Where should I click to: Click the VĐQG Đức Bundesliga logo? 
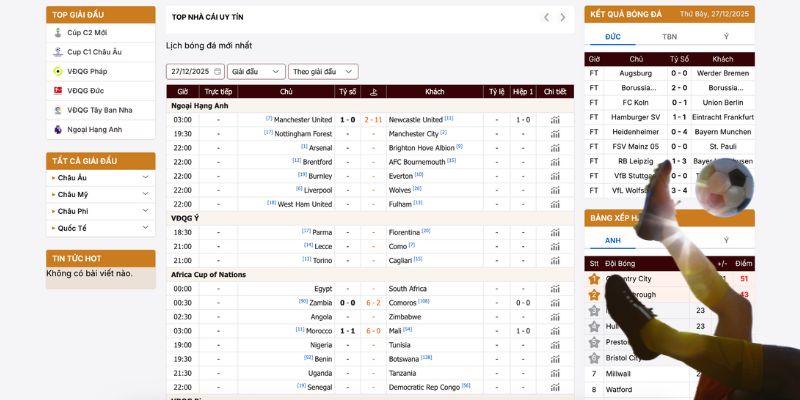pyautogui.click(x=58, y=91)
